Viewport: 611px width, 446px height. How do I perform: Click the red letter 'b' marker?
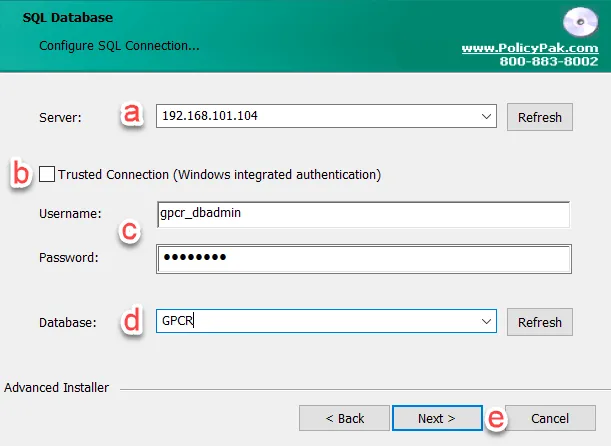click(20, 173)
